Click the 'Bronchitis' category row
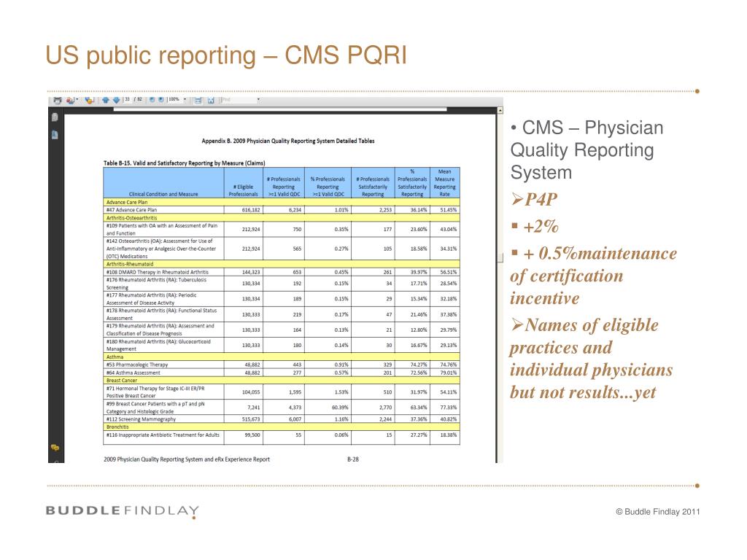747x560 pixels. coord(282,427)
